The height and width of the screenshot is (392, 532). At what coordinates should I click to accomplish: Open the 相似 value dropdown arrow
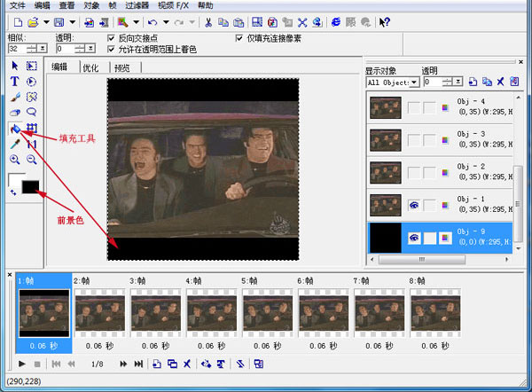[x=42, y=49]
